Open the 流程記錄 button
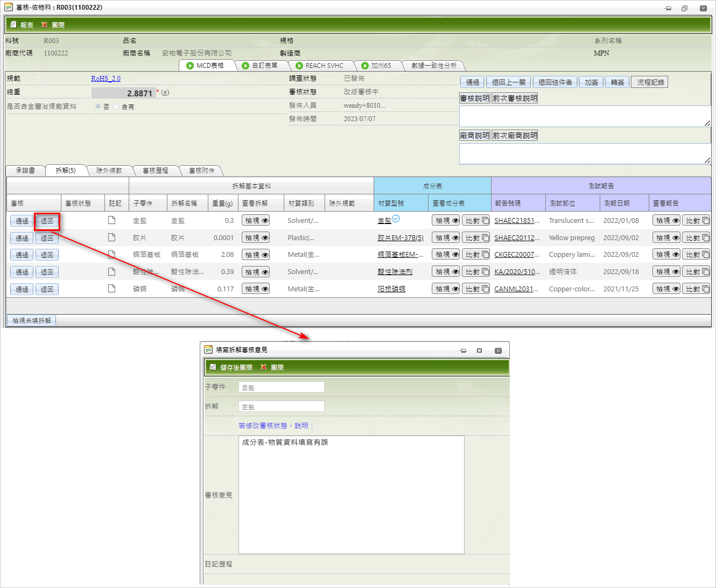This screenshot has height=588, width=716. tap(650, 82)
